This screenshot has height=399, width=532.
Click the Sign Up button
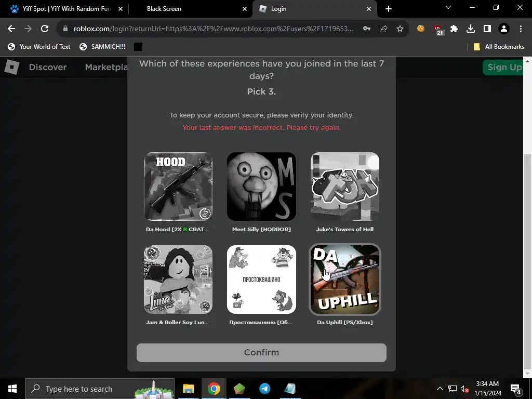tap(503, 67)
